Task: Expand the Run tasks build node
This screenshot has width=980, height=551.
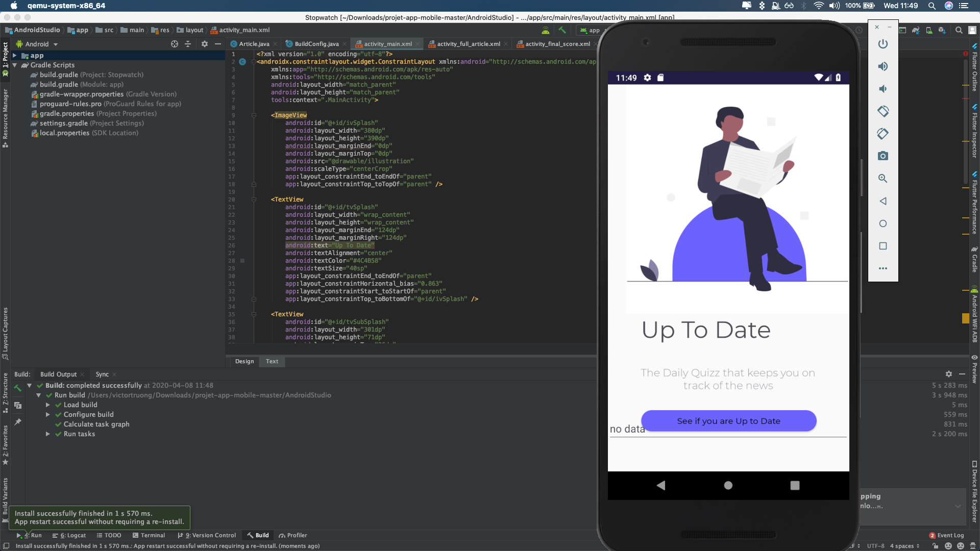Action: [47, 434]
